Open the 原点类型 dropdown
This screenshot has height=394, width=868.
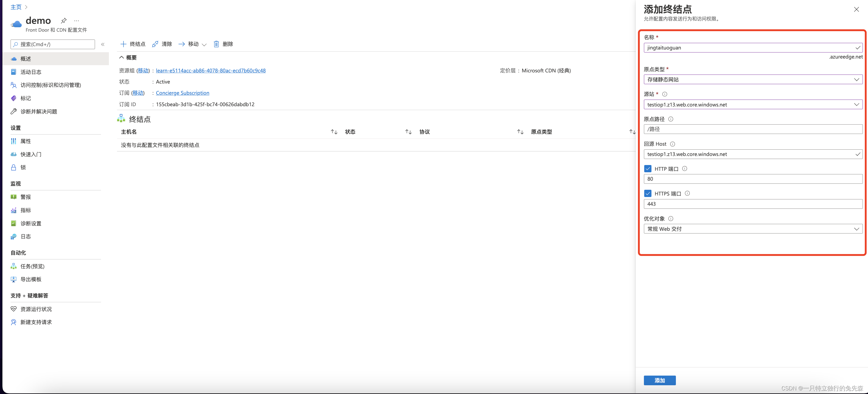[x=753, y=80]
